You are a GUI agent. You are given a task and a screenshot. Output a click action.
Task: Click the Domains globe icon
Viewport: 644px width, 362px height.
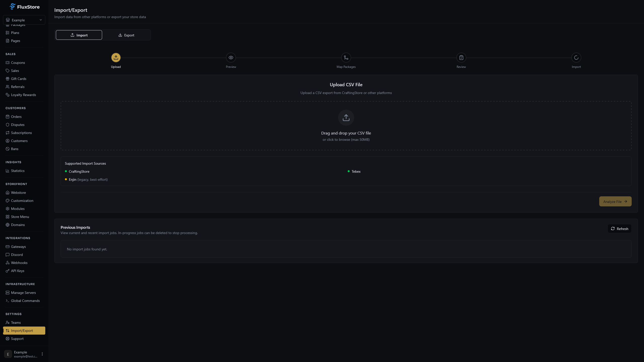[8, 225]
